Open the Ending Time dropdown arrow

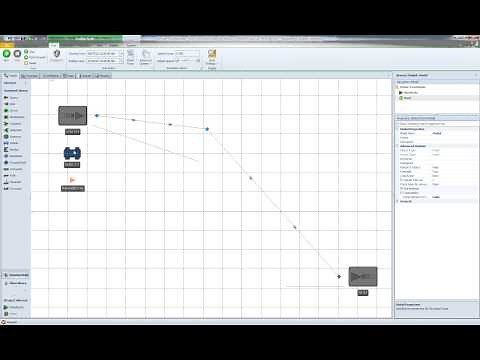point(121,61)
